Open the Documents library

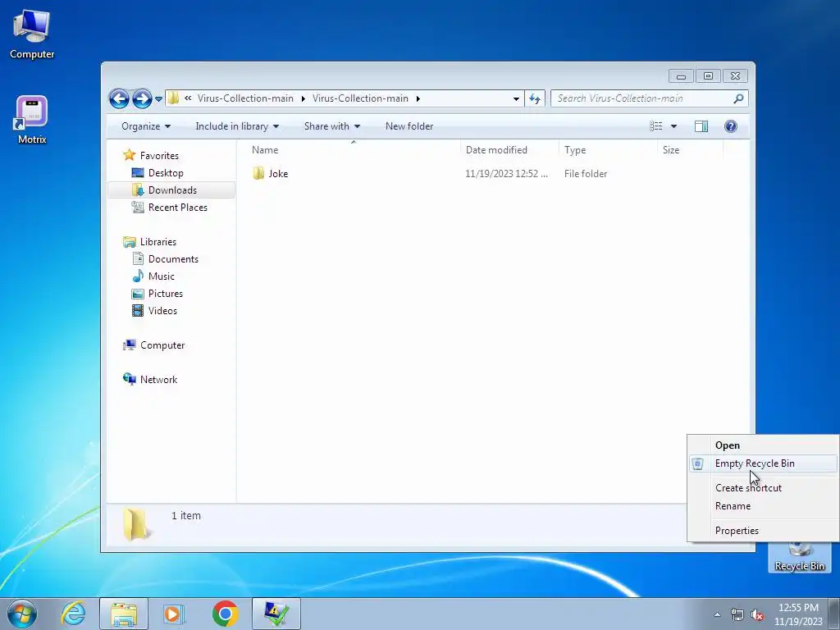(172, 259)
